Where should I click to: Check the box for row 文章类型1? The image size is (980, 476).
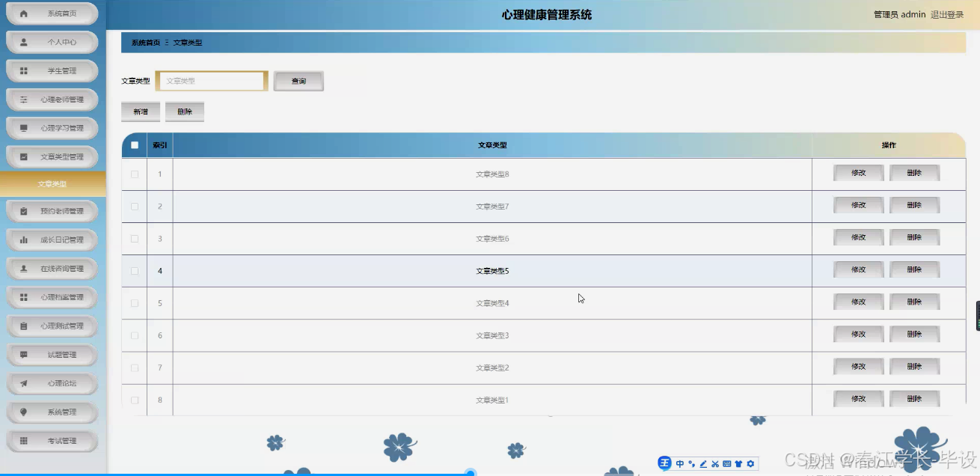coord(135,400)
